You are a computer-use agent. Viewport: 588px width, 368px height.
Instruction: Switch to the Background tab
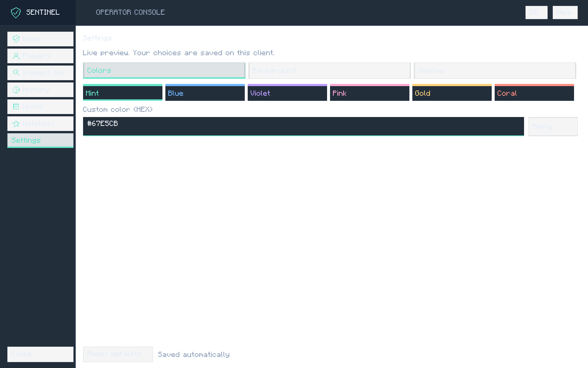[x=330, y=70]
